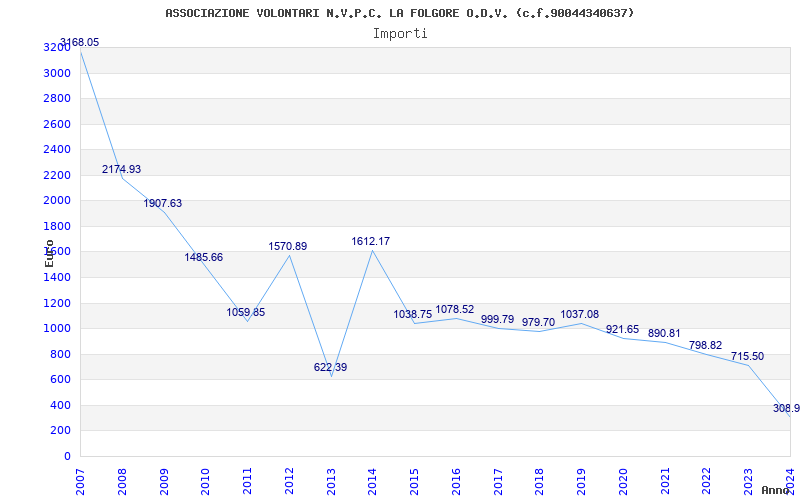Select the 715.50 data label
This screenshot has height=500, width=800.
point(747,357)
